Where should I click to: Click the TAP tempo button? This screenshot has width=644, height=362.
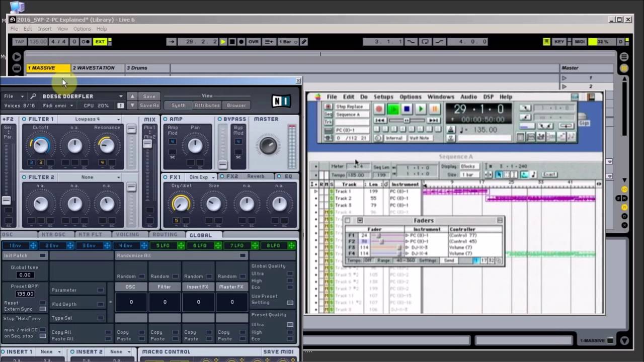pos(20,42)
